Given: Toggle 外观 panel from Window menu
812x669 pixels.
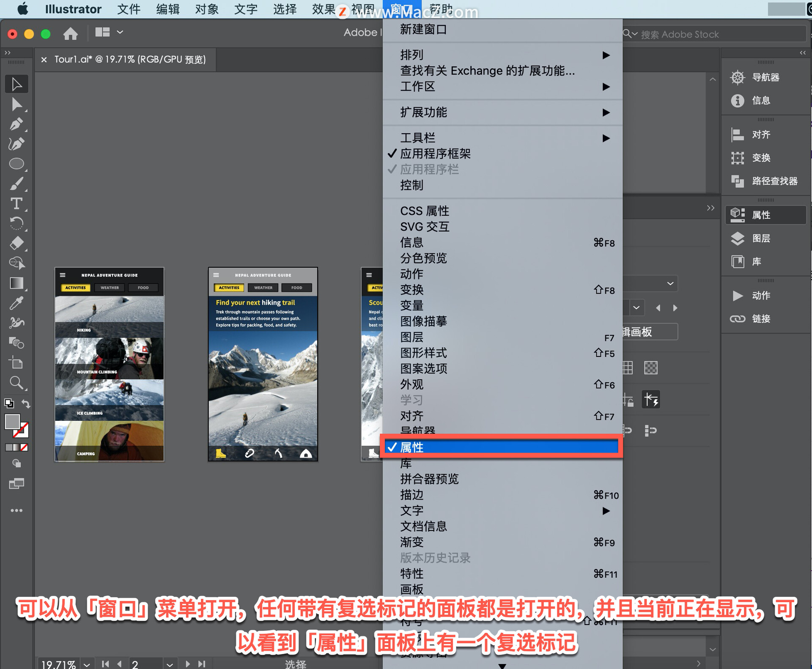Looking at the screenshot, I should click(x=502, y=384).
